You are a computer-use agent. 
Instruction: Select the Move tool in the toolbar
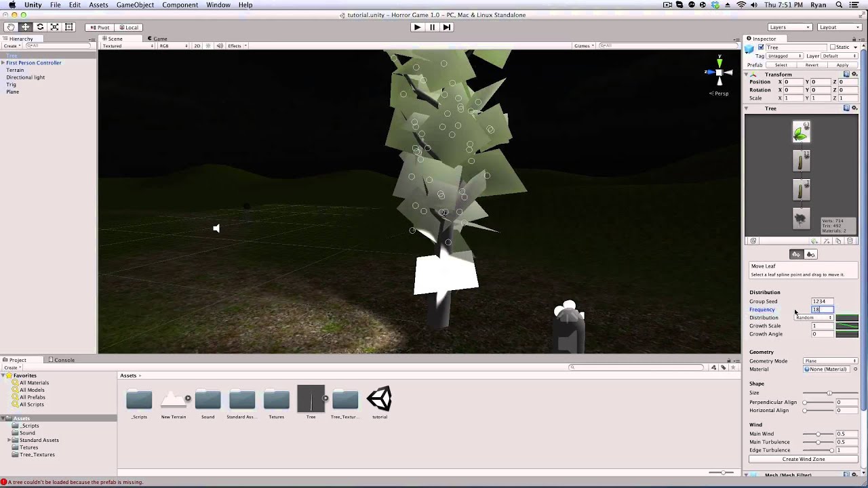(x=25, y=27)
